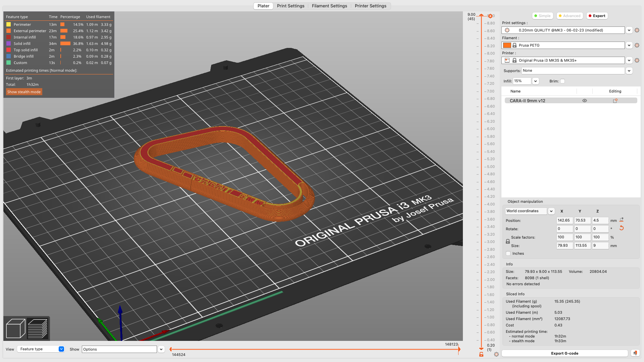Open the vertical slider settings cog

(x=496, y=354)
